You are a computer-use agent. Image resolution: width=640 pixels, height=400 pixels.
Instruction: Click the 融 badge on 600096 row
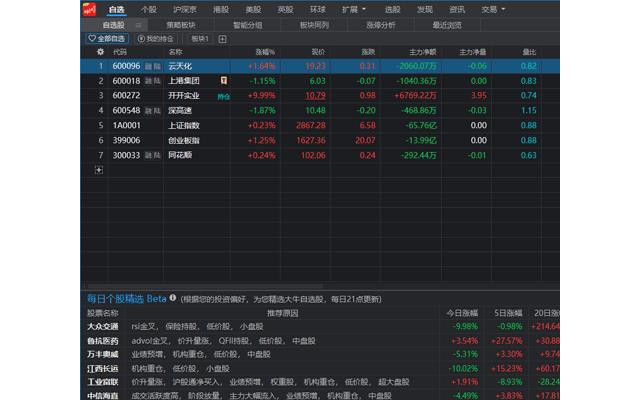click(149, 66)
